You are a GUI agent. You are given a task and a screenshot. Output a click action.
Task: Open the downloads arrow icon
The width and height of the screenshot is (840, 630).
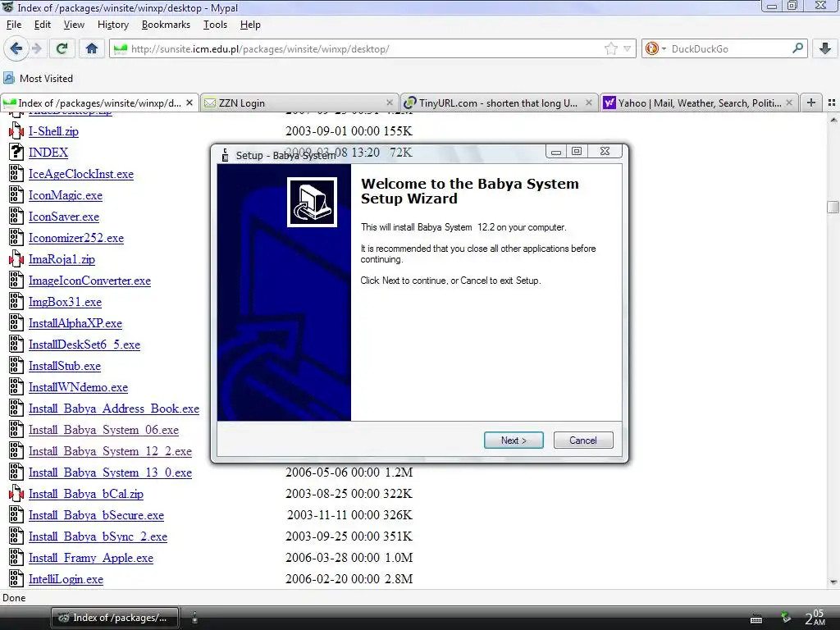click(x=825, y=48)
